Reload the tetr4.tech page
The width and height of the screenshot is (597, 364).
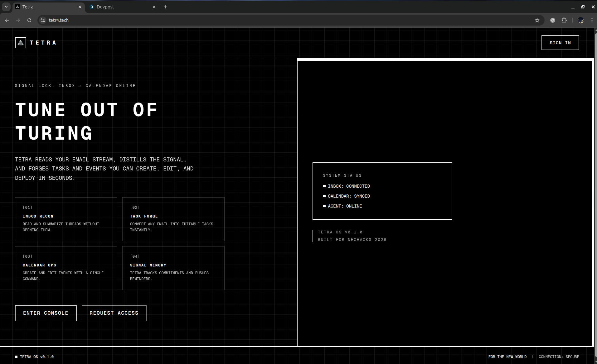pos(29,20)
